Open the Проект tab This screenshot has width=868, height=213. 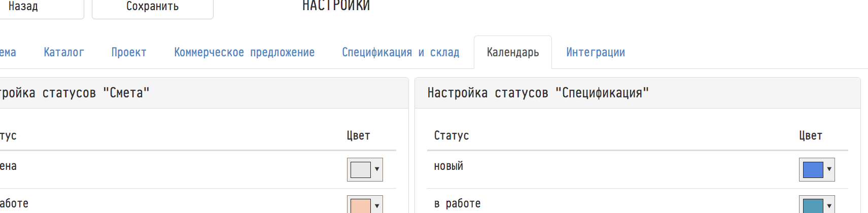tap(129, 52)
